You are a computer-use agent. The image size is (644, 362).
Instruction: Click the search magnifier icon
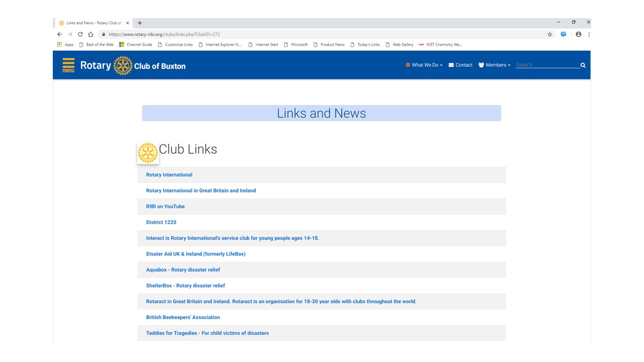click(x=583, y=65)
